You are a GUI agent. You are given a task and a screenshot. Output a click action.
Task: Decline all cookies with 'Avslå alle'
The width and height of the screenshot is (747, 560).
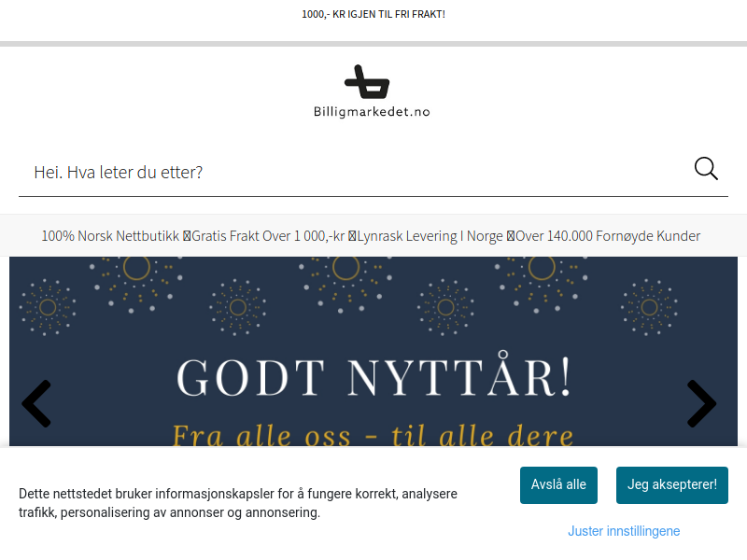pos(558,484)
